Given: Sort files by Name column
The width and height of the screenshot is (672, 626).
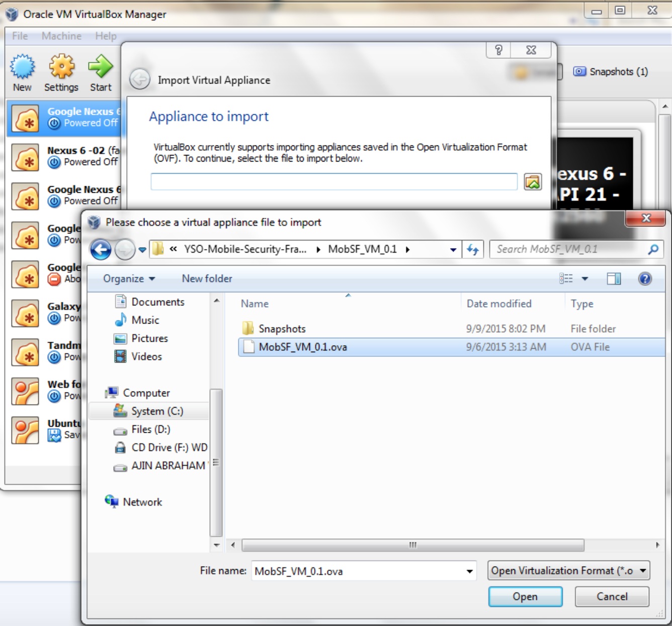Looking at the screenshot, I should (255, 303).
